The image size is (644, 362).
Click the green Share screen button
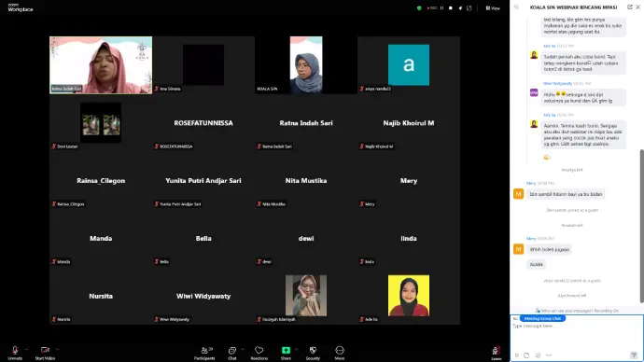click(286, 353)
